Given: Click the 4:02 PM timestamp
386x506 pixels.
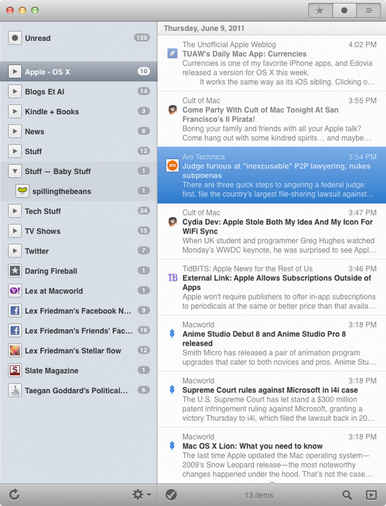Looking at the screenshot, I should coord(362,44).
